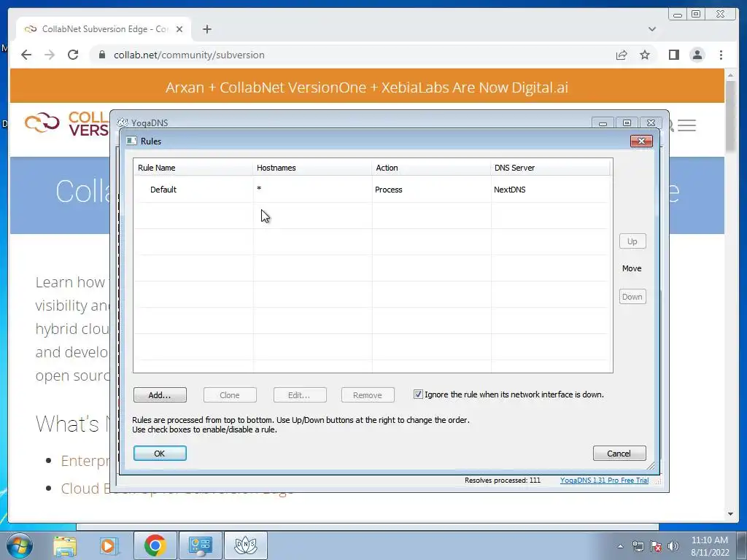Click the site lock icon in address bar
The image size is (747, 560).
pos(102,55)
